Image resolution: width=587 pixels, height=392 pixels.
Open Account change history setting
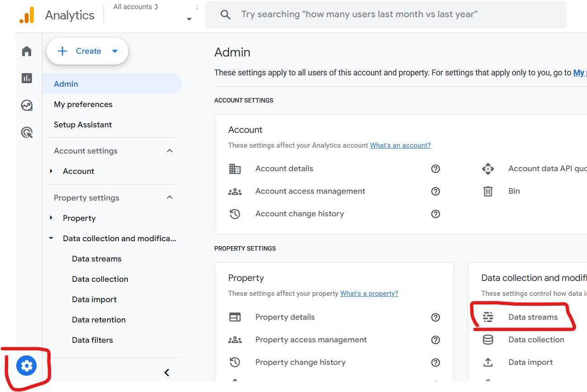(300, 214)
